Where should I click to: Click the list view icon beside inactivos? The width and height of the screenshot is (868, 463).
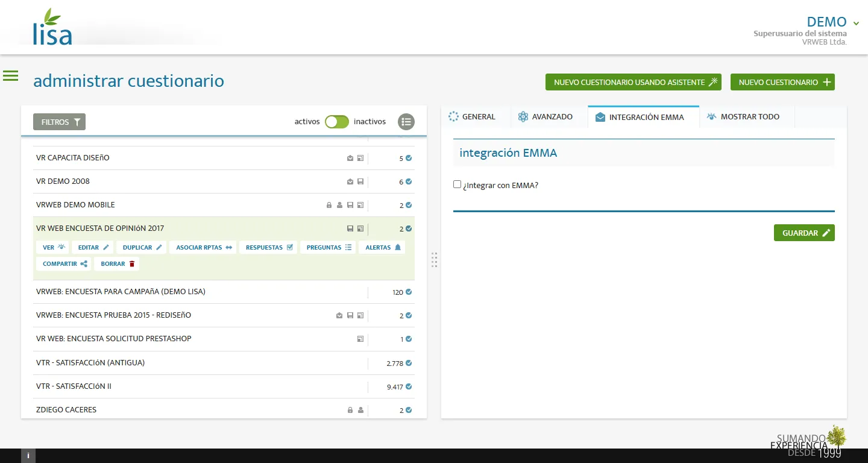point(406,122)
